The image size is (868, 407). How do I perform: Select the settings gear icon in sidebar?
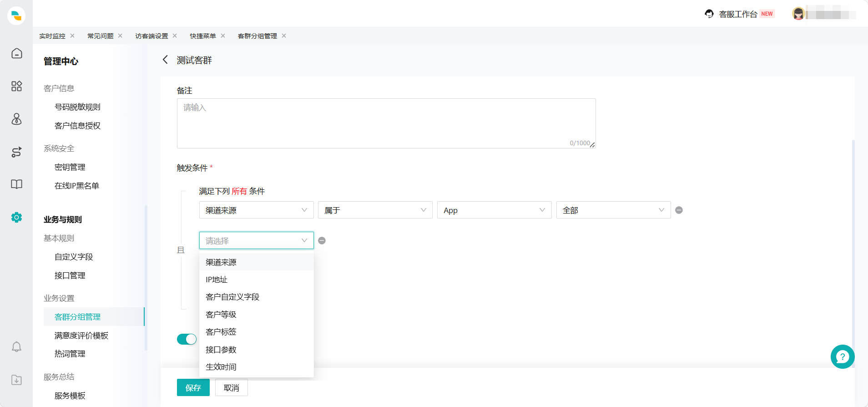tap(16, 217)
